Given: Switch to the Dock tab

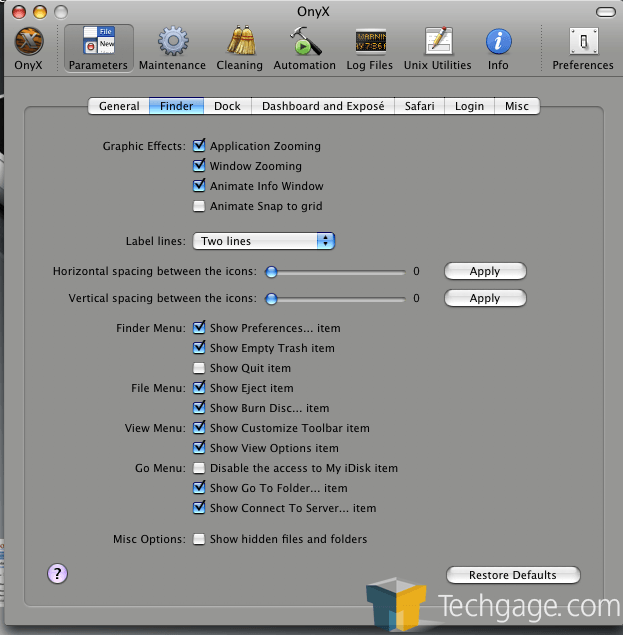Looking at the screenshot, I should click(227, 106).
